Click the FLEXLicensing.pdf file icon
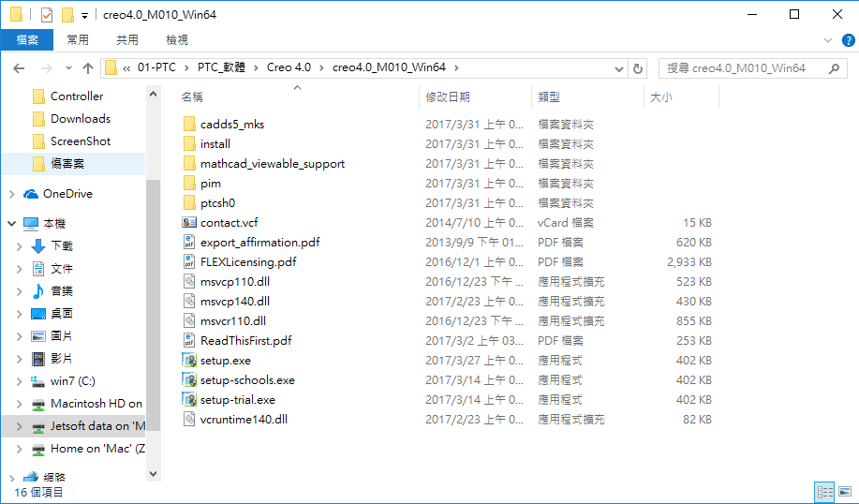Viewport: 859px width, 504px height. [189, 262]
